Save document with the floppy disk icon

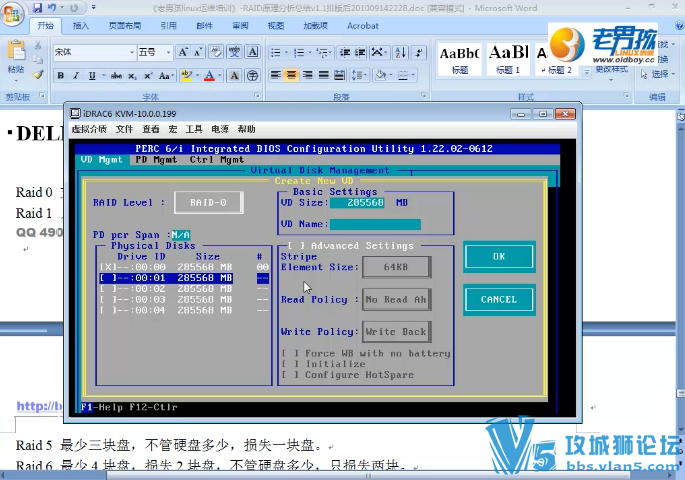(37, 7)
